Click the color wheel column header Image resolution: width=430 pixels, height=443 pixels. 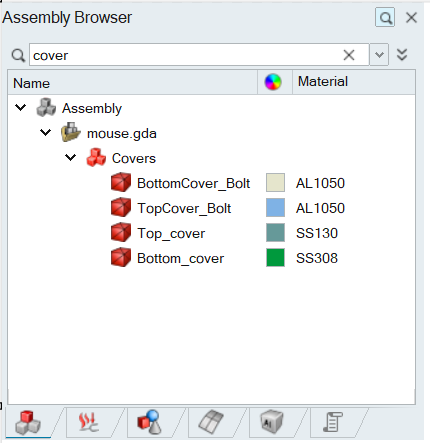273,82
